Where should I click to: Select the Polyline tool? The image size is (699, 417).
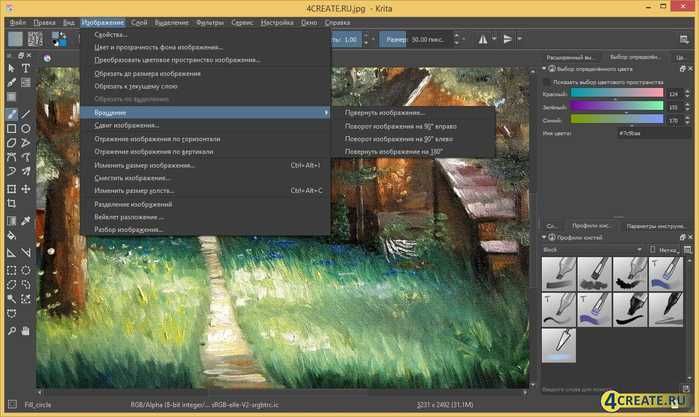(x=26, y=143)
